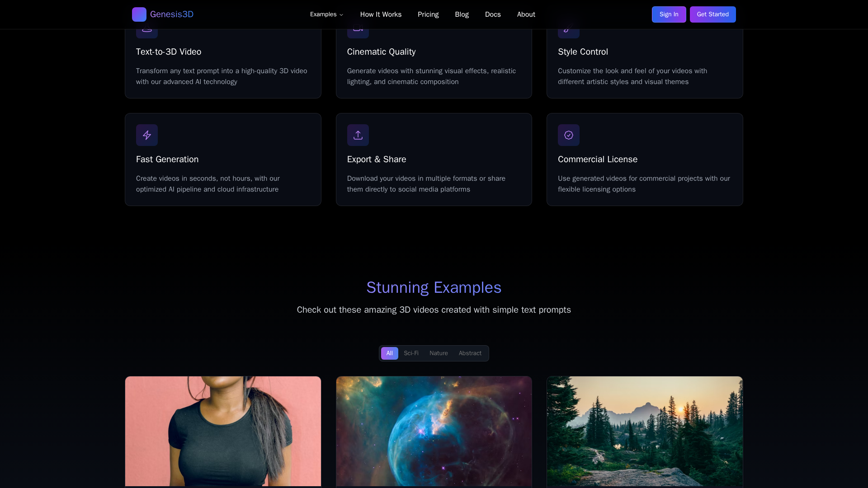Filter examples by Sci-Fi
The width and height of the screenshot is (868, 488).
[411, 353]
